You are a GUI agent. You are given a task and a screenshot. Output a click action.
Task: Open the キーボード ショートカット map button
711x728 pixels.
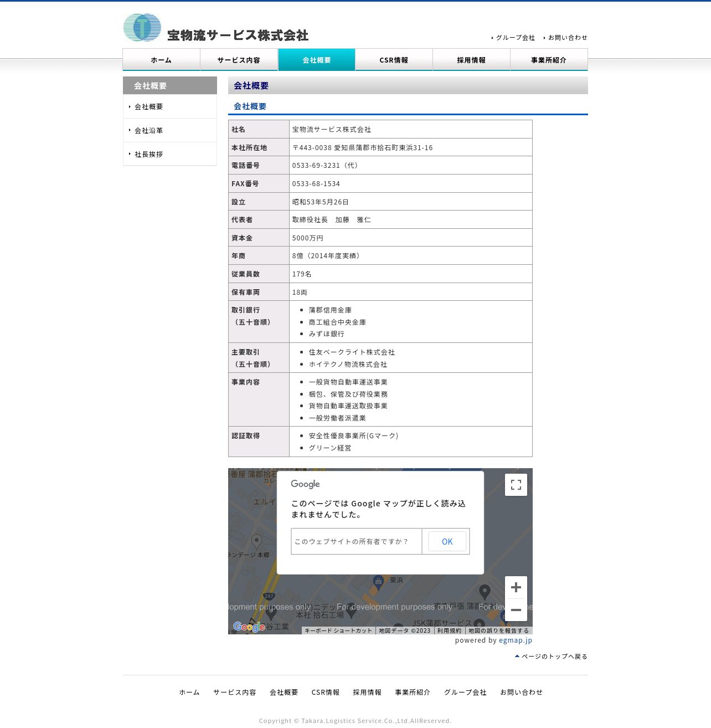338,630
